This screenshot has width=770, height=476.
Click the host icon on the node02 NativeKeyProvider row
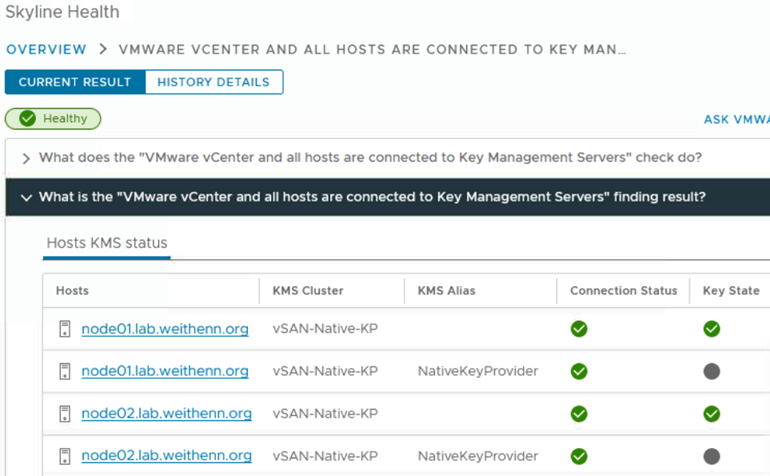click(64, 456)
